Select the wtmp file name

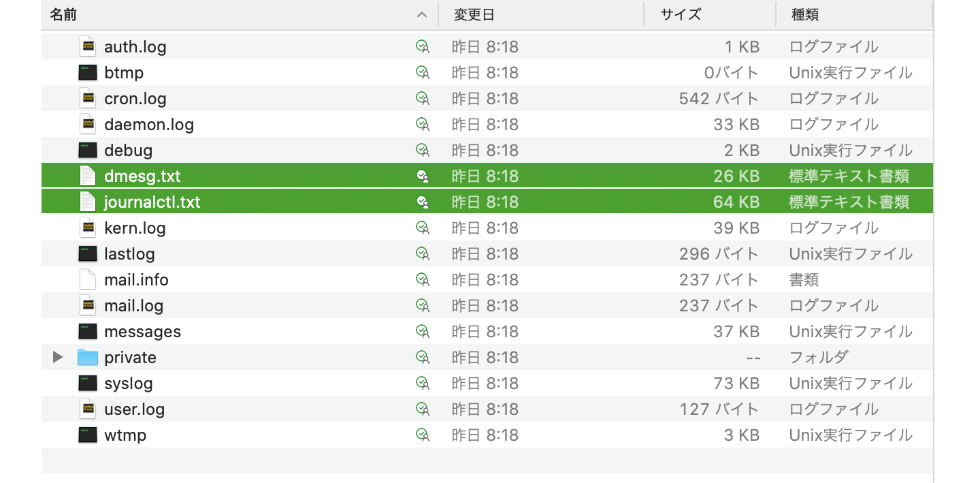125,435
